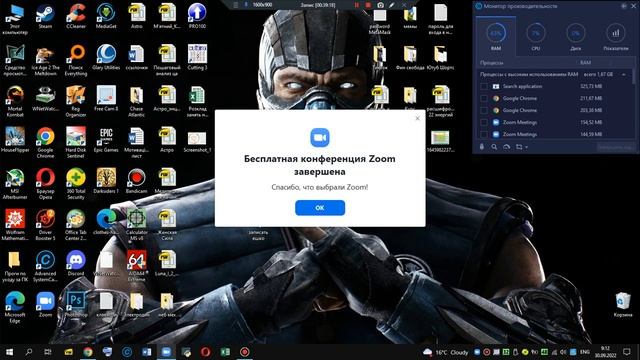The height and width of the screenshot is (360, 640).
Task: Select the Advanced SystemCare desktop icon
Action: pyautogui.click(x=45, y=266)
